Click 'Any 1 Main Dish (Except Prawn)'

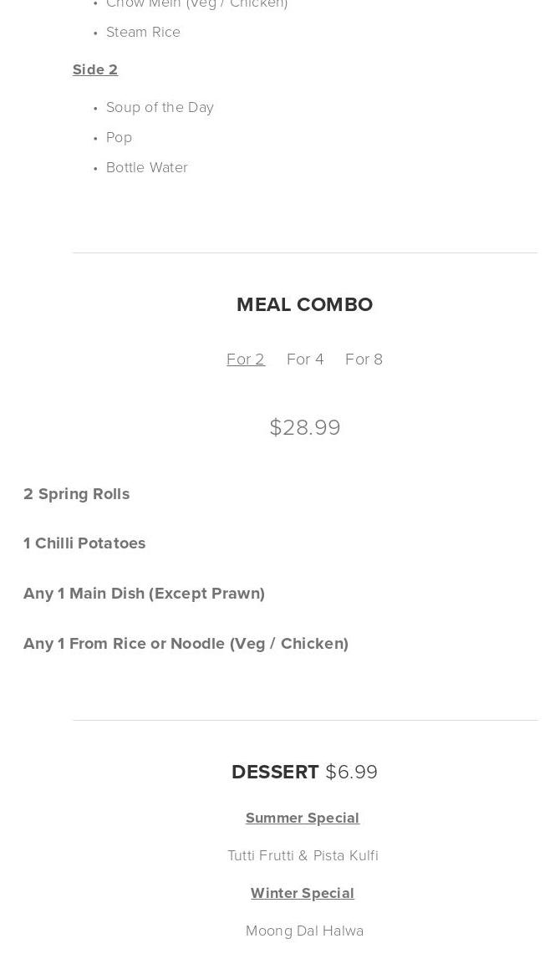pyautogui.click(x=144, y=594)
